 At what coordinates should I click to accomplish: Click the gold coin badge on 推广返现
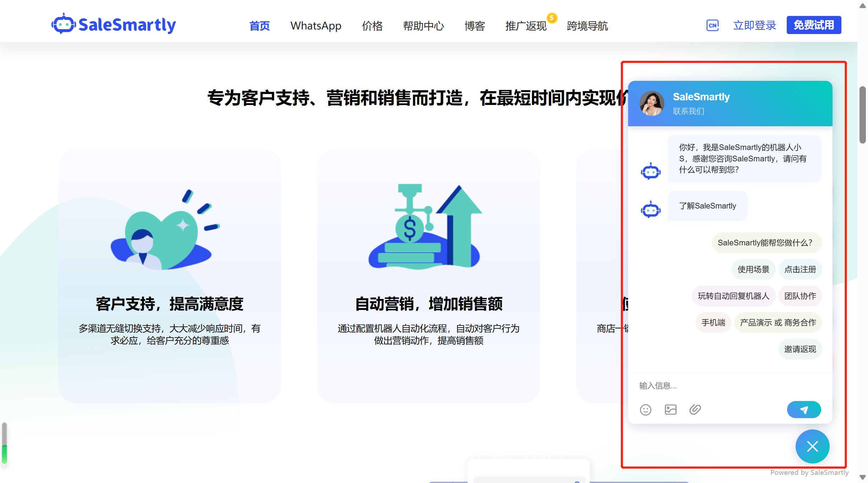(552, 18)
